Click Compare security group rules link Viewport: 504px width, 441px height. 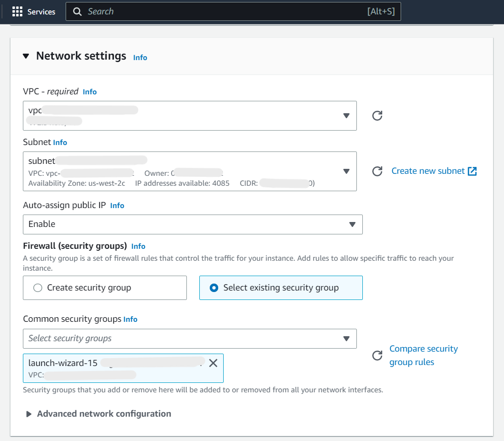(423, 355)
